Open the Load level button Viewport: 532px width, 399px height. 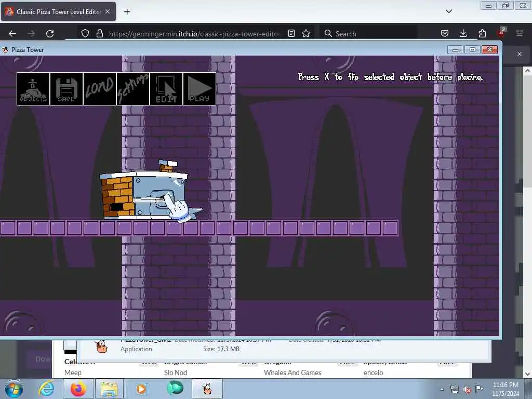100,89
